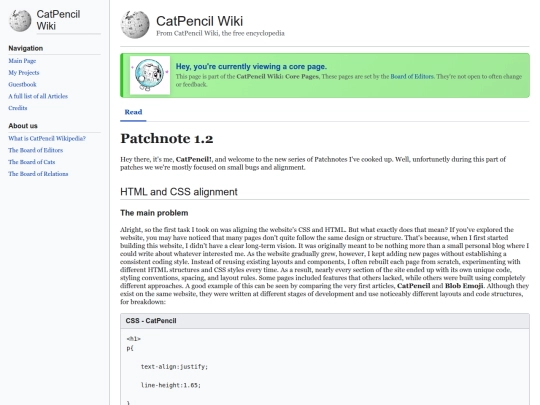Screen dimensions: 540x405
Task: Open The Board of Cats link
Action: point(32,162)
